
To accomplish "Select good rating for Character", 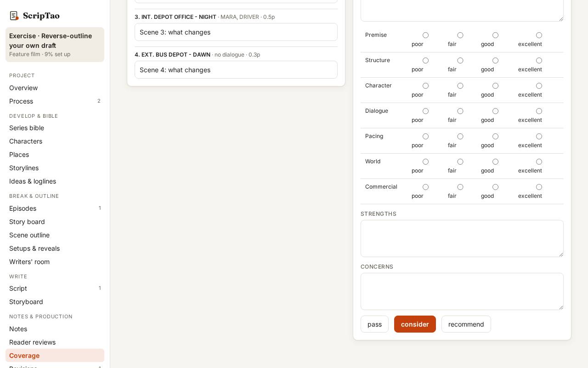I will [x=495, y=86].
